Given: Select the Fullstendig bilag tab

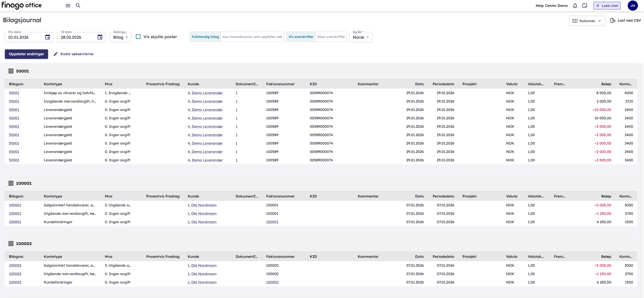Looking at the screenshot, I should coord(205,37).
